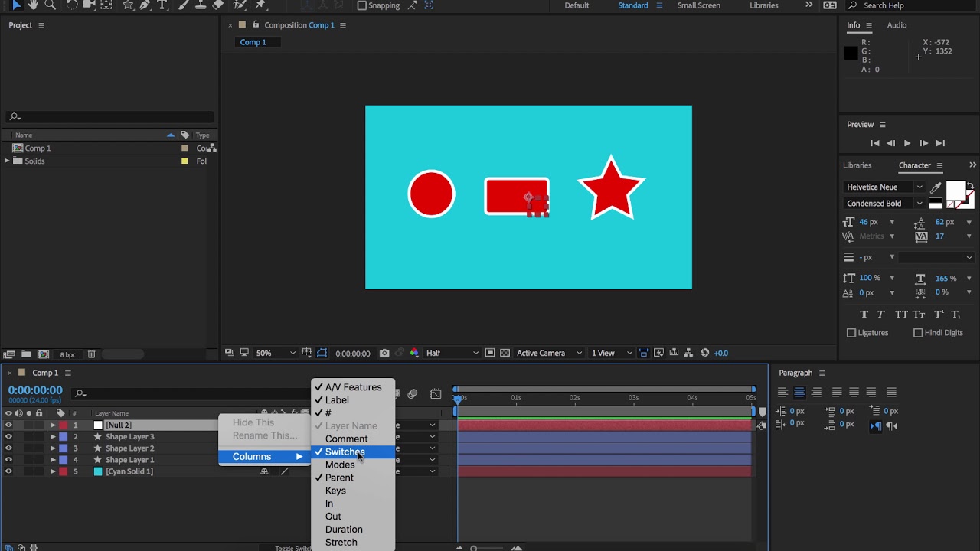Play the preview with play button
The height and width of the screenshot is (551, 980).
tap(907, 143)
